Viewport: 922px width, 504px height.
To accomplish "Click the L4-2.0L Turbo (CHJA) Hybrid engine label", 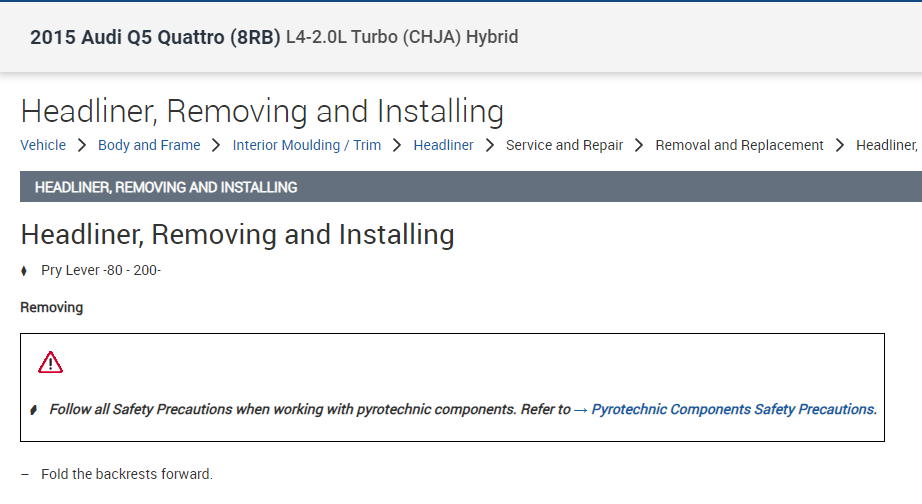I will pos(402,38).
